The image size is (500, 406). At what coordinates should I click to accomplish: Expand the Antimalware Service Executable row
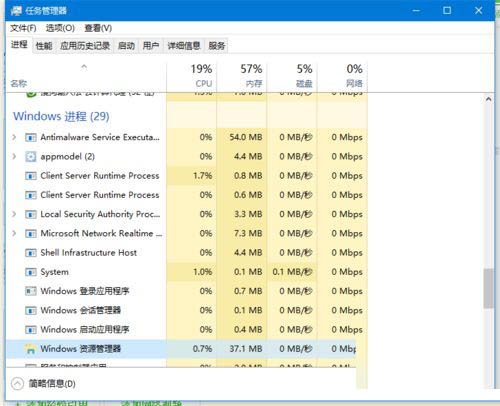point(14,137)
